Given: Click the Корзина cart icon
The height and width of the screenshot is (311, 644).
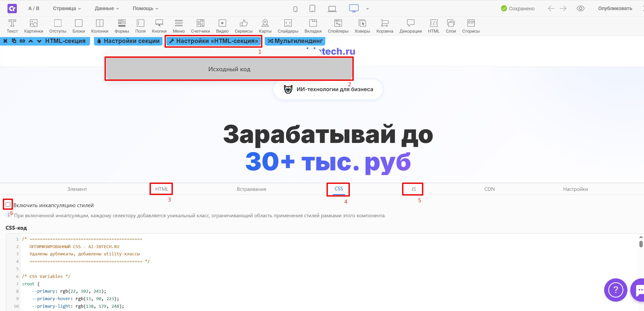Looking at the screenshot, I should point(384,26).
